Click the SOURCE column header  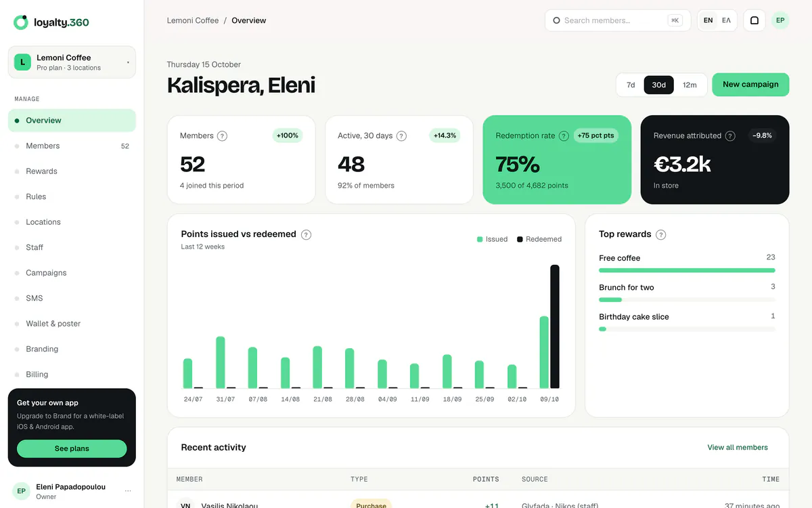pyautogui.click(x=535, y=480)
